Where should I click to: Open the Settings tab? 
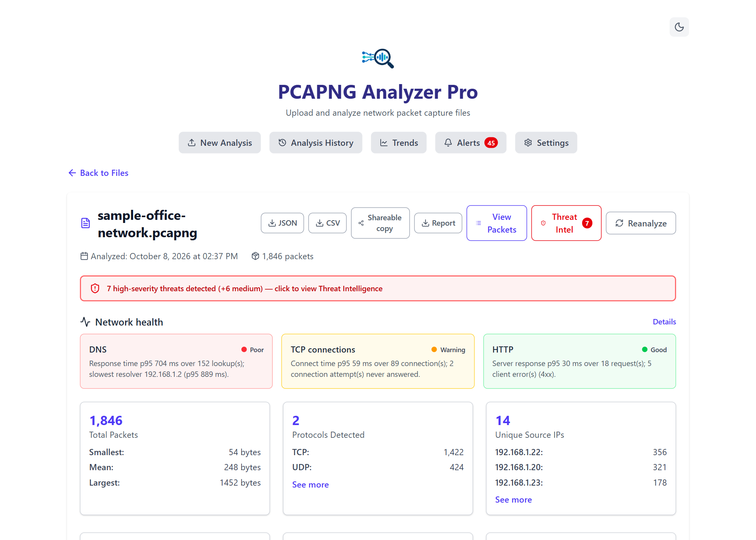(546, 143)
